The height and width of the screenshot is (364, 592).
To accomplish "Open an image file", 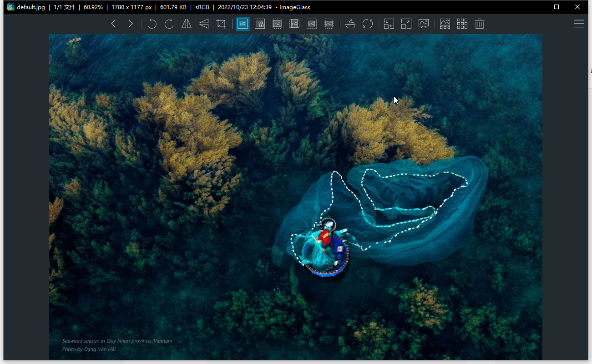I will click(350, 24).
